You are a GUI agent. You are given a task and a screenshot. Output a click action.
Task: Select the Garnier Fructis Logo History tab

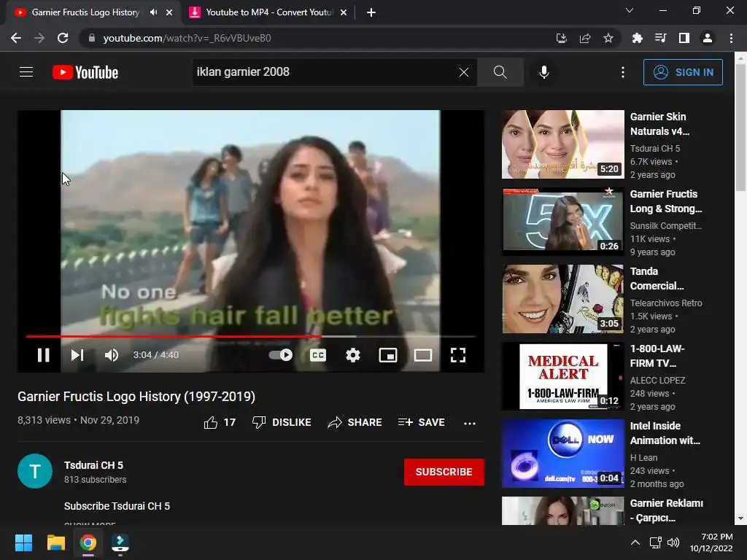(x=86, y=12)
